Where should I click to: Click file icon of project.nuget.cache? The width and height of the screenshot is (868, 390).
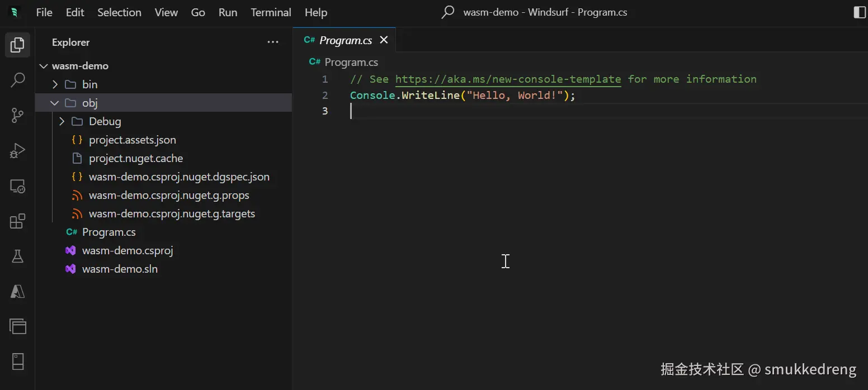pos(77,158)
